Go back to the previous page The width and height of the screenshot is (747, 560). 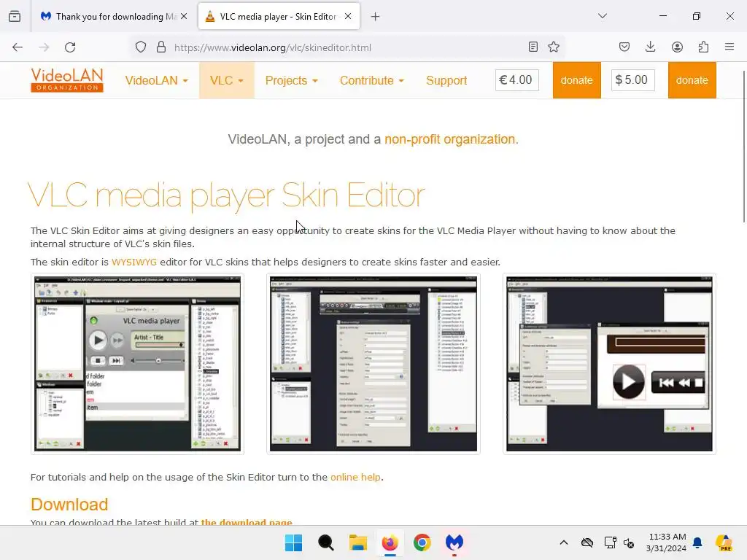click(x=18, y=47)
